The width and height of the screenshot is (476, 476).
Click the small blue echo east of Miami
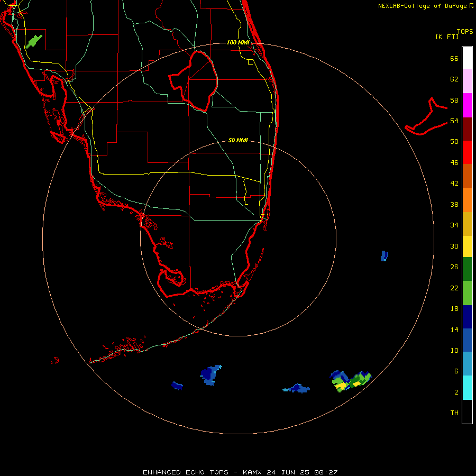point(385,256)
